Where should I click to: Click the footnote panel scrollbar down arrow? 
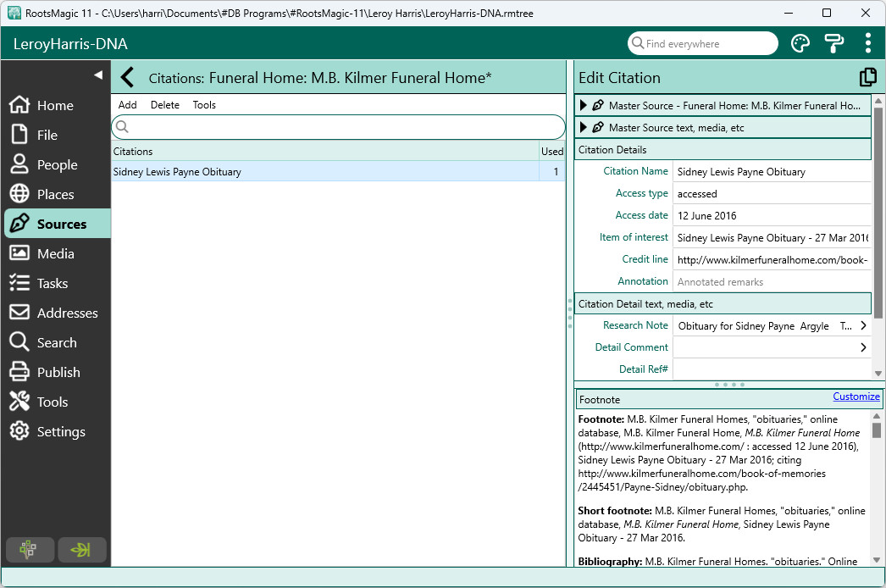tap(877, 560)
